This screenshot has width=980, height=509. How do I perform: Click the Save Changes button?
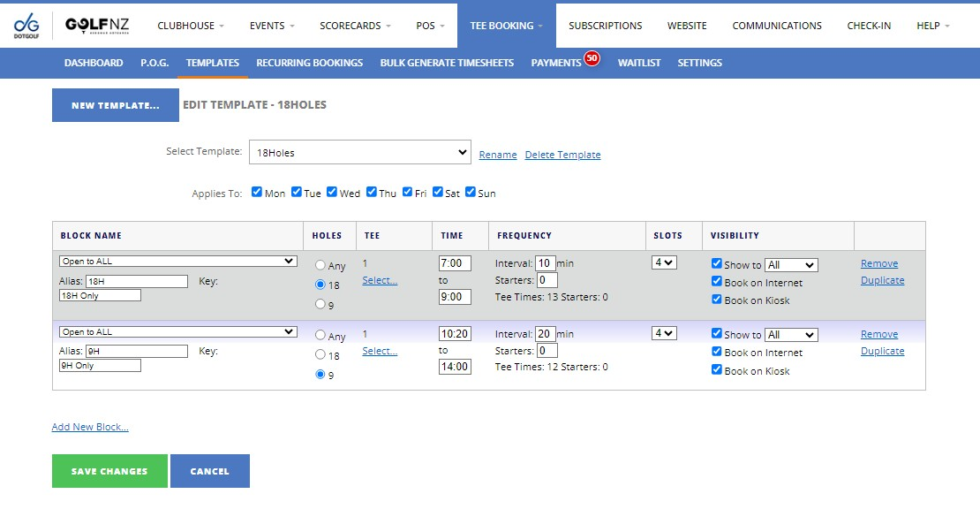pyautogui.click(x=109, y=471)
